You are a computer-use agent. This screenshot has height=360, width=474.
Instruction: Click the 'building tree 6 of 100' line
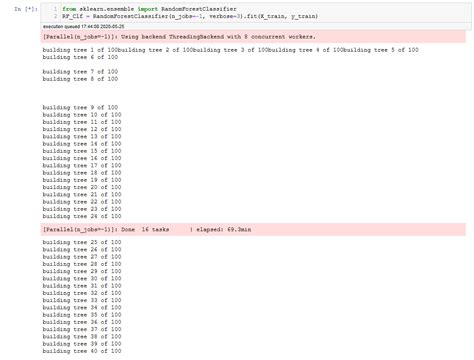pos(80,57)
